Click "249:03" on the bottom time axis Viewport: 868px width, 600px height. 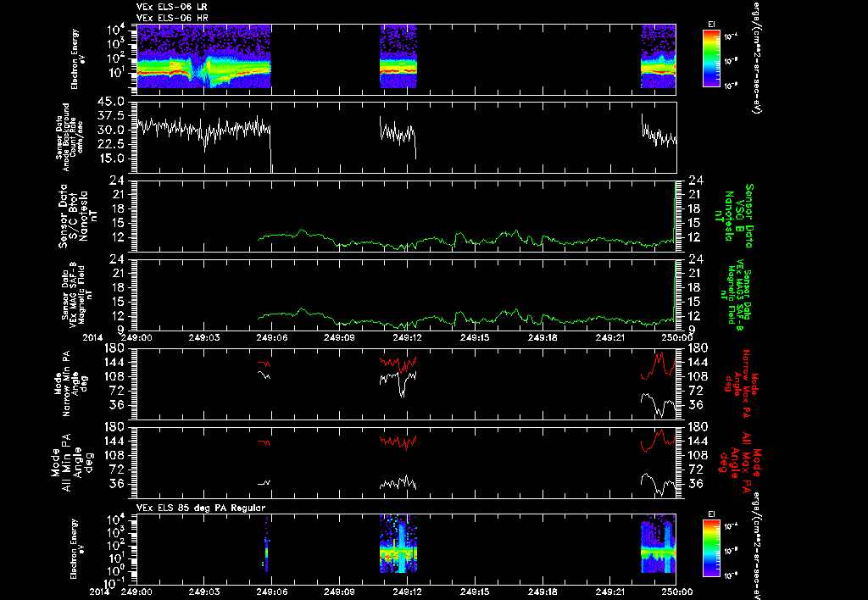[204, 590]
